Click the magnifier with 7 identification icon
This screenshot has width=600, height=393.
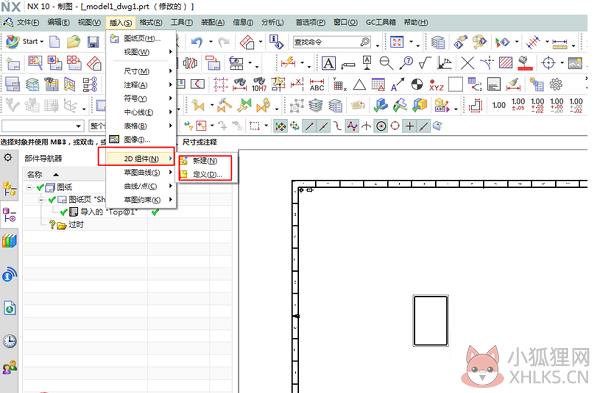pos(406,63)
